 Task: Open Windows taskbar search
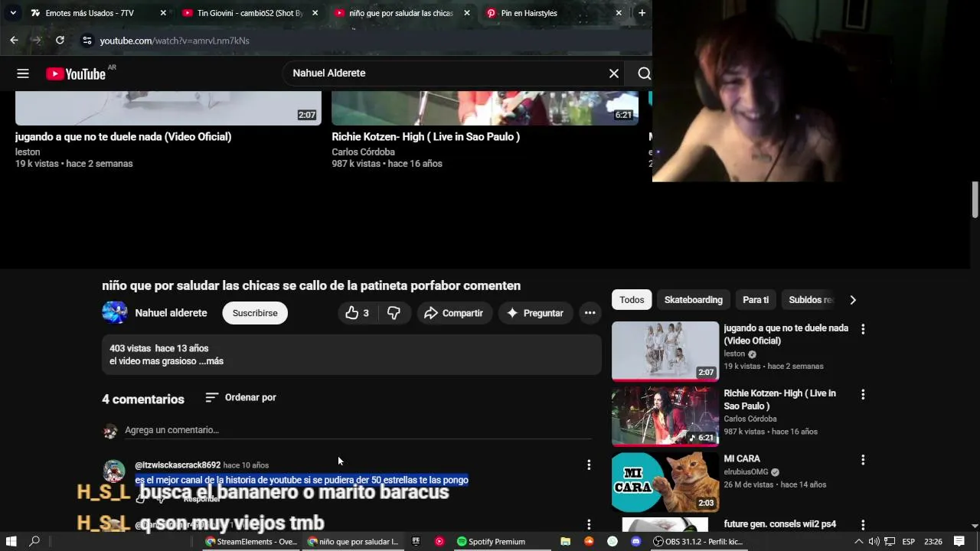[34, 541]
